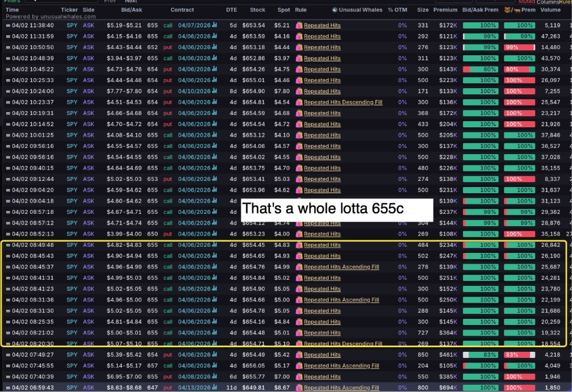This screenshot has height=392, width=572.
Task: Click the $649.81 stock price
Action: (x=254, y=388)
